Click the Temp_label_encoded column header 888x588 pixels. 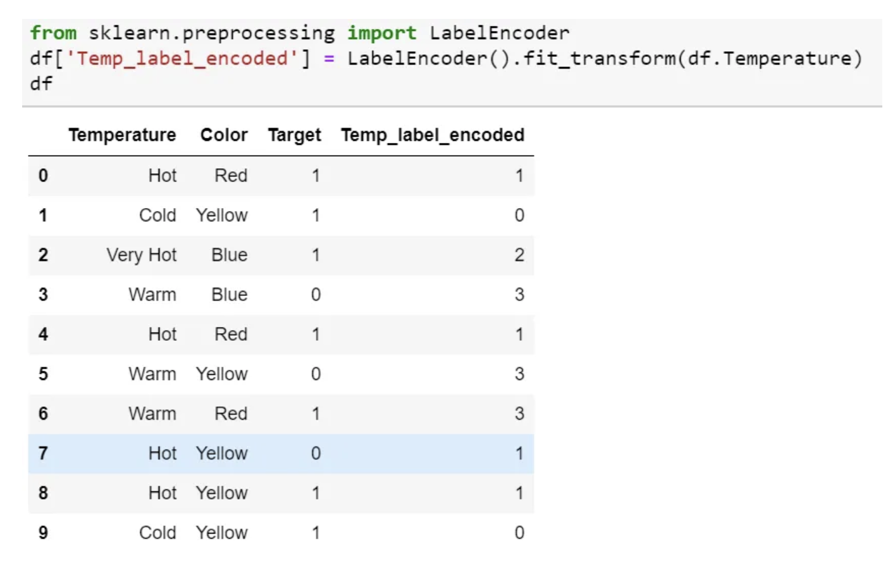[433, 135]
